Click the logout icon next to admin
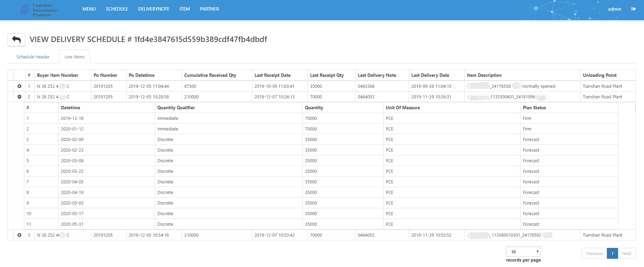644x267 pixels. click(633, 9)
